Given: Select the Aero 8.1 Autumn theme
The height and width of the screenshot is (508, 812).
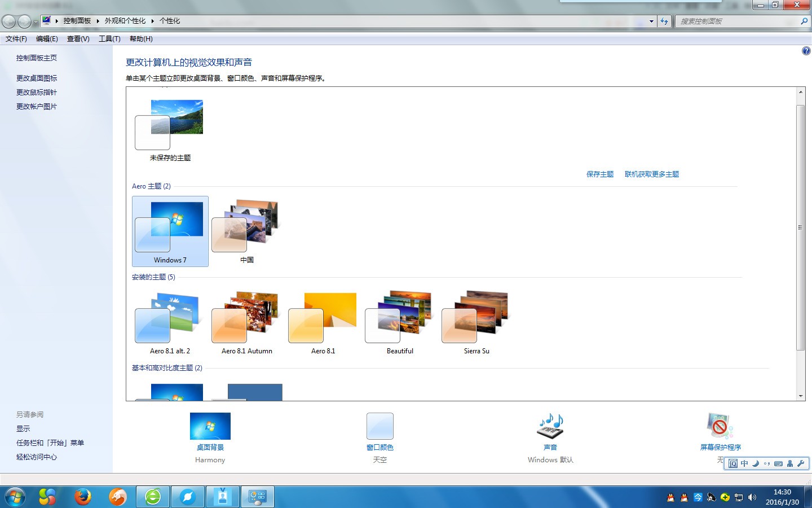Looking at the screenshot, I should 247,323.
